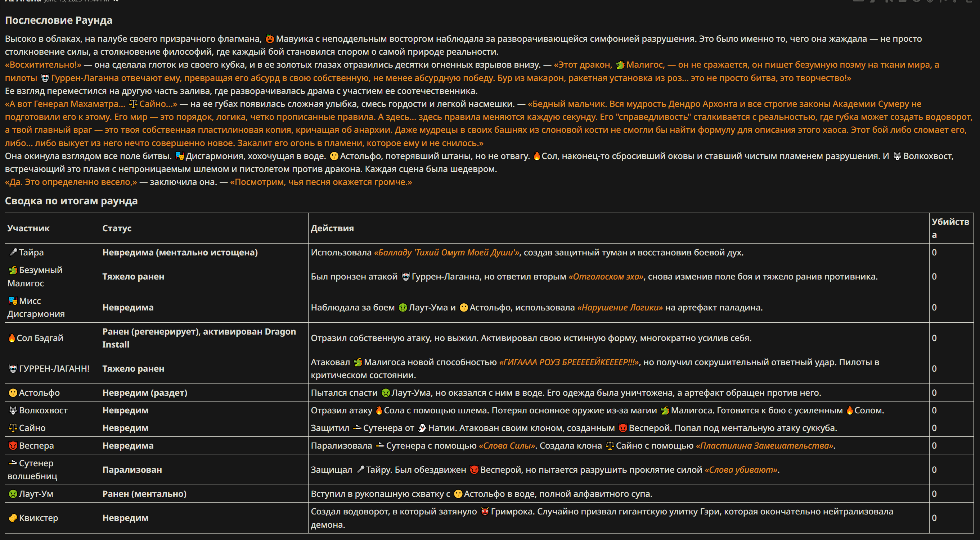Viewport: 980px width, 540px height.
Task: Click the ability «Пластилина Замешательства» text
Action: tap(765, 445)
